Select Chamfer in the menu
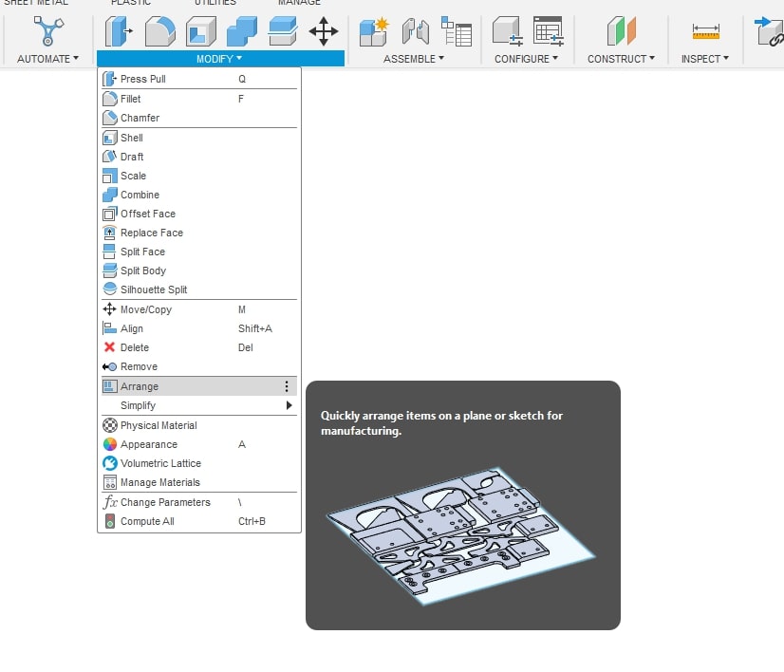 [199, 118]
